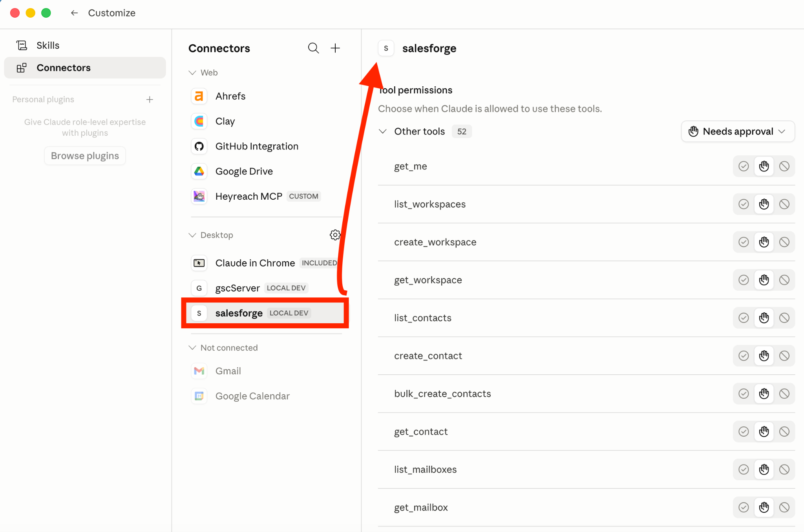The image size is (804, 532).
Task: Open the Needs approval dropdown
Action: pyautogui.click(x=738, y=131)
